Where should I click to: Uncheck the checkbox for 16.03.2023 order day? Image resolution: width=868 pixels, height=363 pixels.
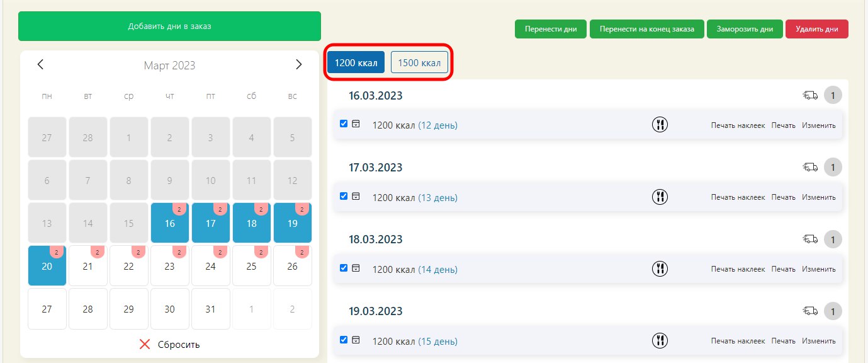coord(344,124)
